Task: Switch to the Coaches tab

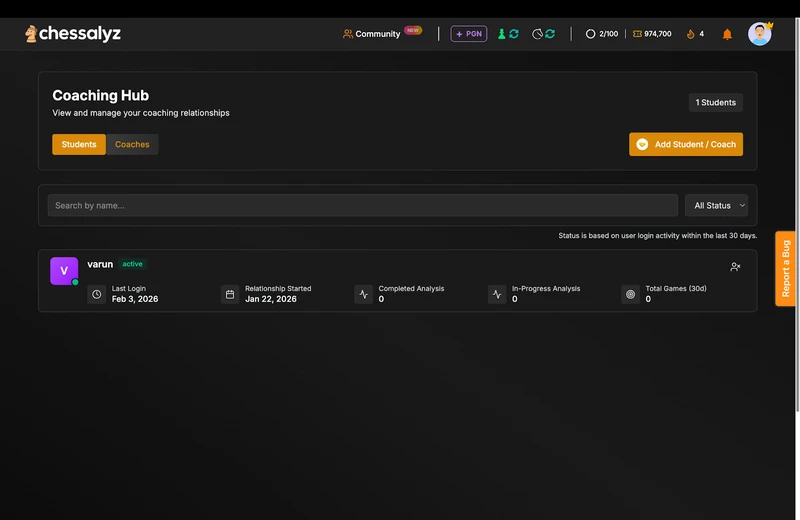Action: [x=132, y=144]
